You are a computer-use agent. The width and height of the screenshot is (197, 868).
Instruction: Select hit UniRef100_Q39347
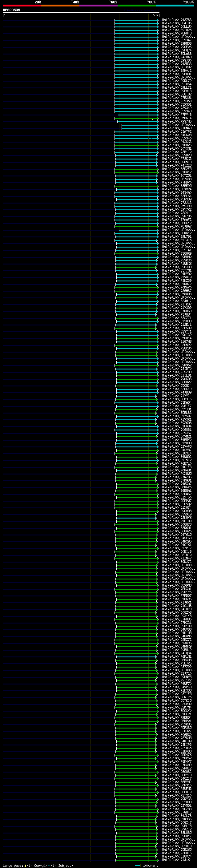point(177,40)
